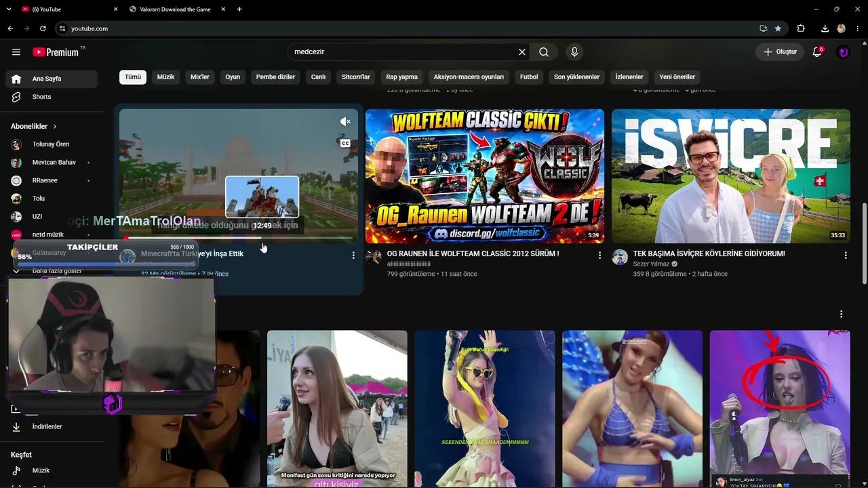Click the Oluştur create button
Image resolution: width=868 pixels, height=488 pixels.
coord(779,52)
